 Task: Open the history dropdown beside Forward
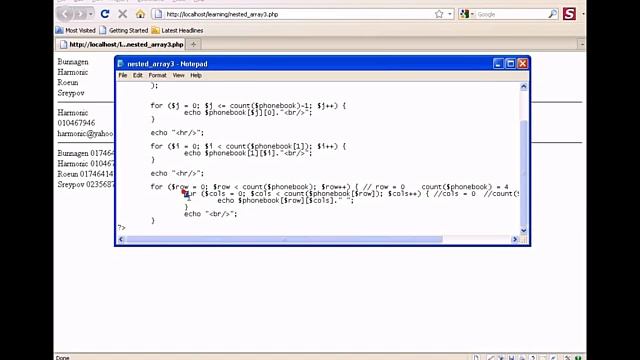(x=91, y=14)
